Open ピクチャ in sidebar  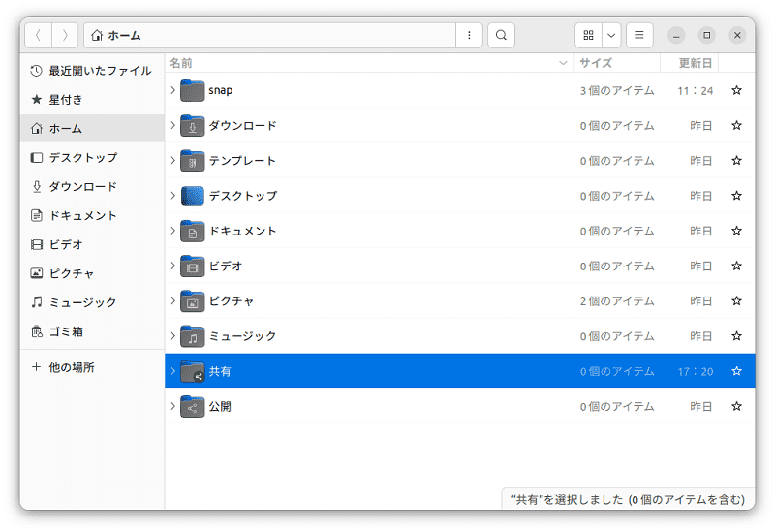pos(92,273)
